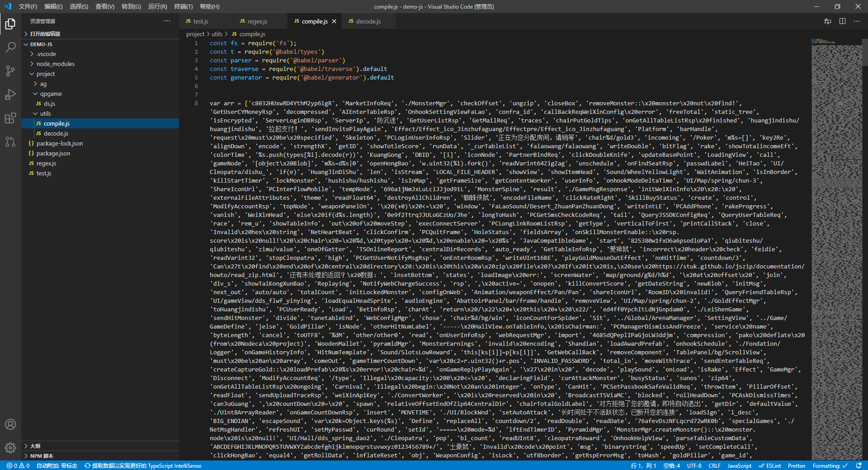
Task: Collapse the project folder
Action: coord(100,74)
